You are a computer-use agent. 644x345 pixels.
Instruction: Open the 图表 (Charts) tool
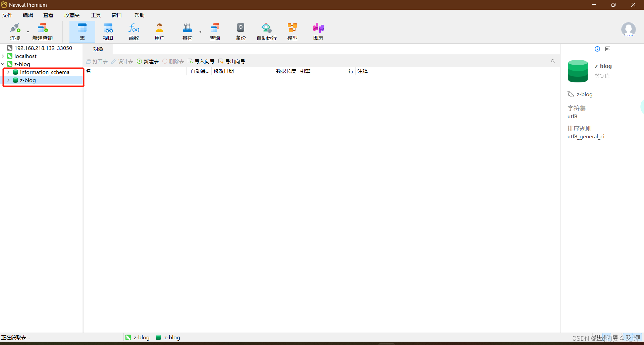pos(318,32)
